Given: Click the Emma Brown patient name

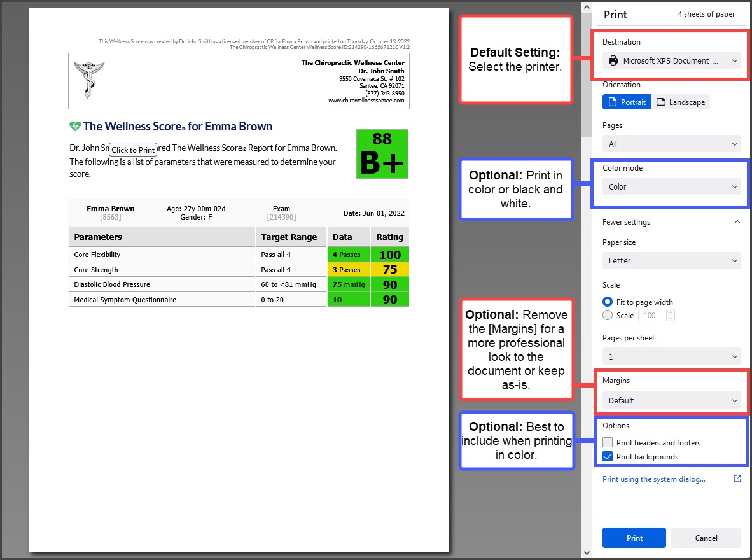Looking at the screenshot, I should coord(110,209).
